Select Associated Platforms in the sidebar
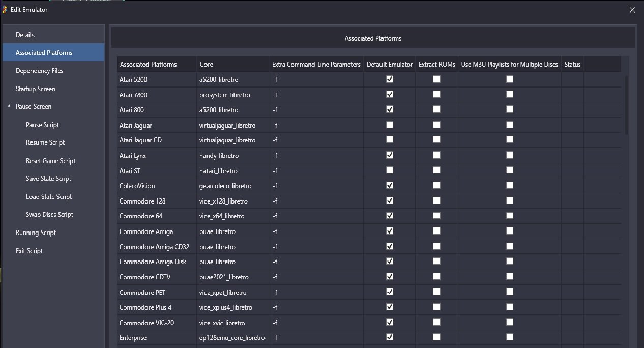Viewport: 644px width, 348px height. 53,52
